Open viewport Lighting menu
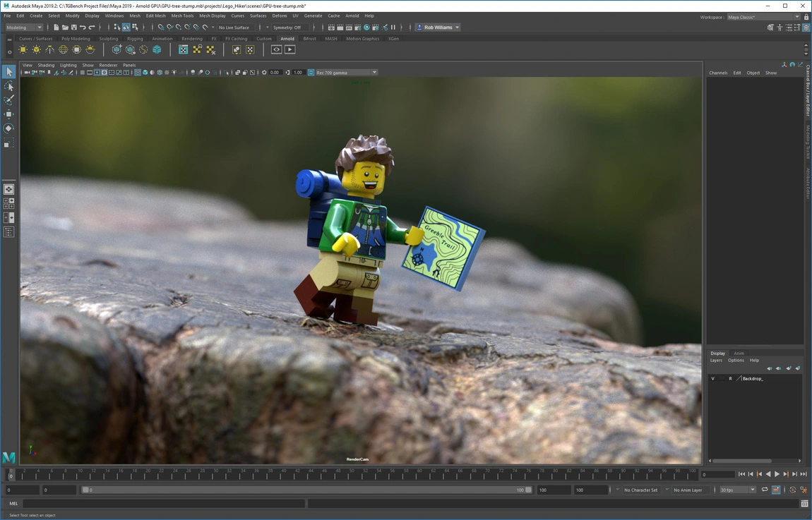The height and width of the screenshot is (520, 812). (68, 65)
